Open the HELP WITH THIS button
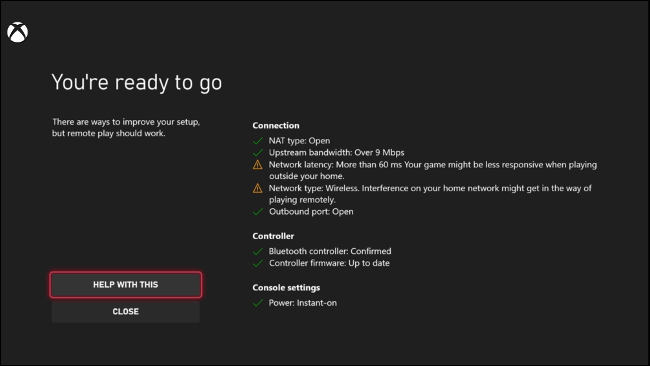 click(126, 285)
